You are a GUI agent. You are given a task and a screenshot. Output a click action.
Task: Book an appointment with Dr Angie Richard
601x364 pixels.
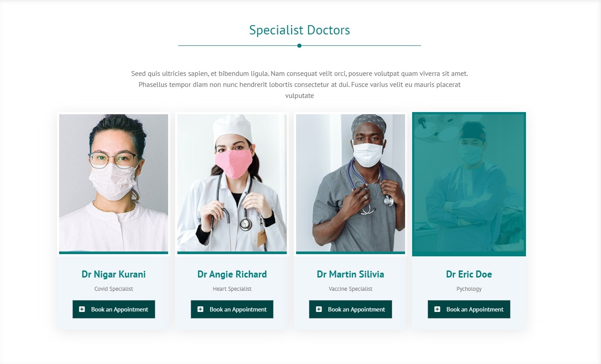[232, 309]
